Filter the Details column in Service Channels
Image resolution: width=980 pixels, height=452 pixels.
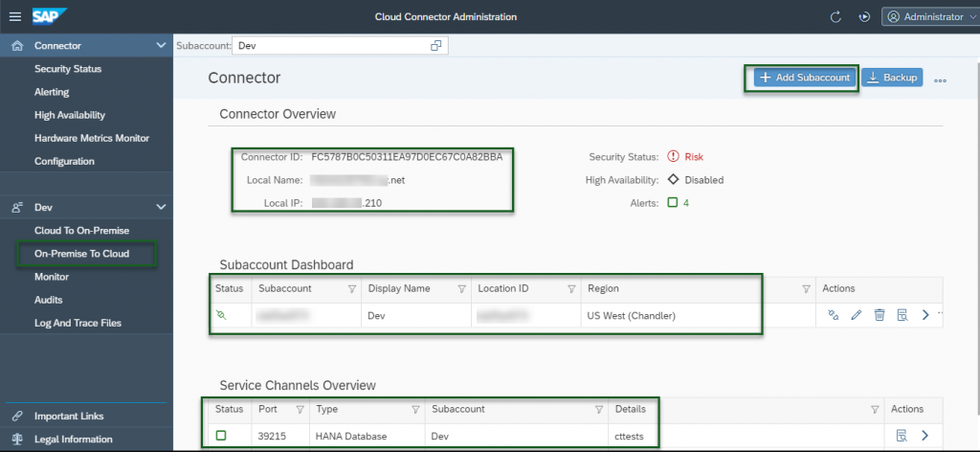875,410
